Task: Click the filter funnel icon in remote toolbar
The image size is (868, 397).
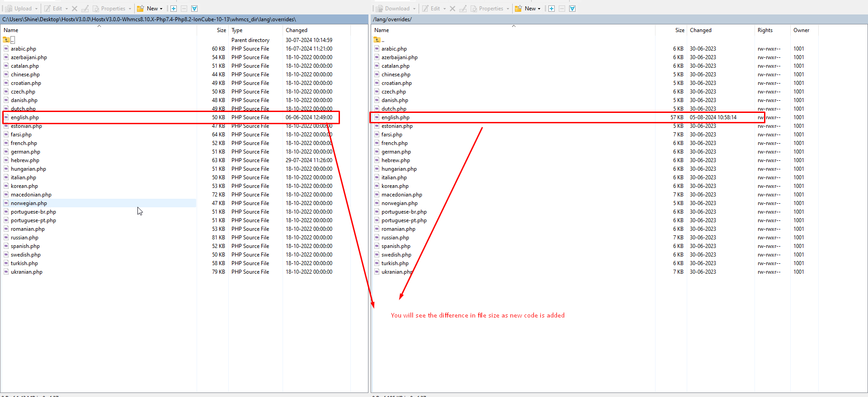Action: 572,9
